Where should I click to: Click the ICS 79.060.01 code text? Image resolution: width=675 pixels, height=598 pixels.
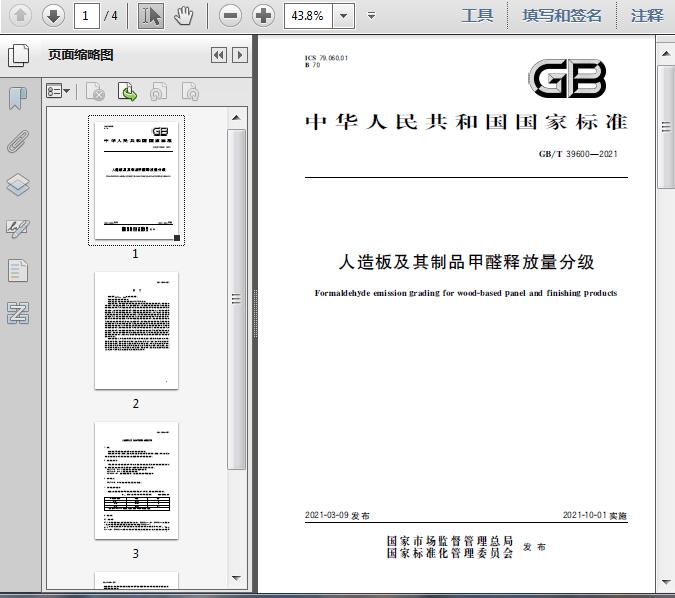(x=326, y=58)
